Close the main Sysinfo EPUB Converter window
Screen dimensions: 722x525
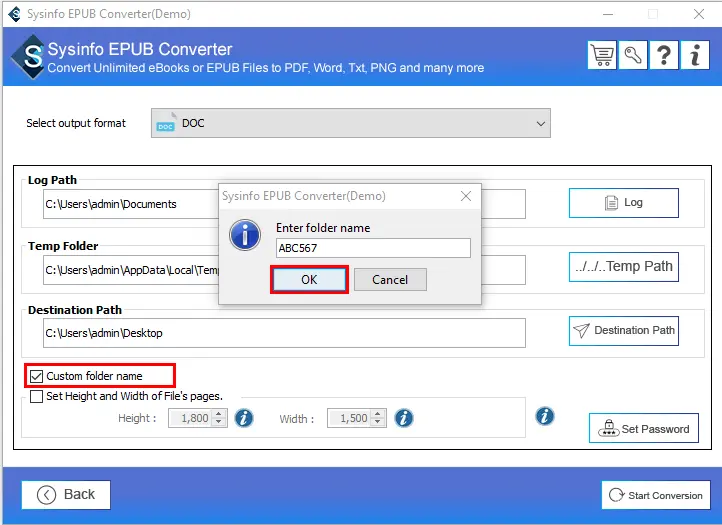click(x=699, y=14)
